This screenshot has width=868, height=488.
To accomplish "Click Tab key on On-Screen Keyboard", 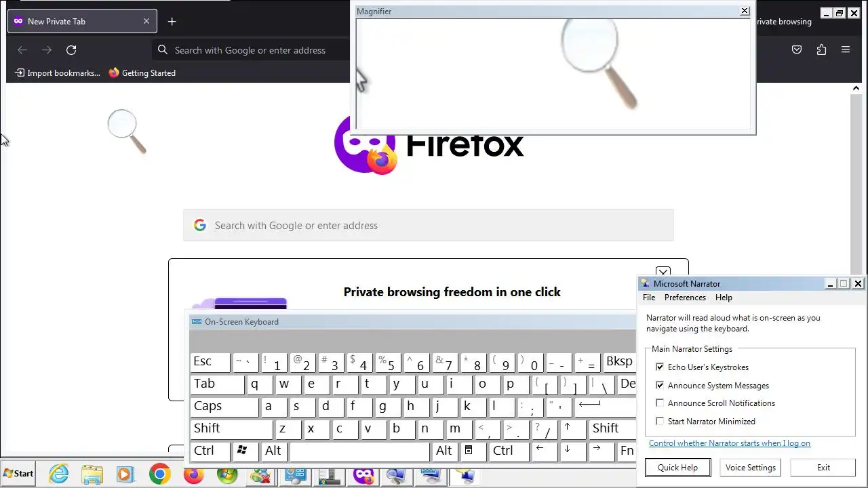I will (217, 385).
